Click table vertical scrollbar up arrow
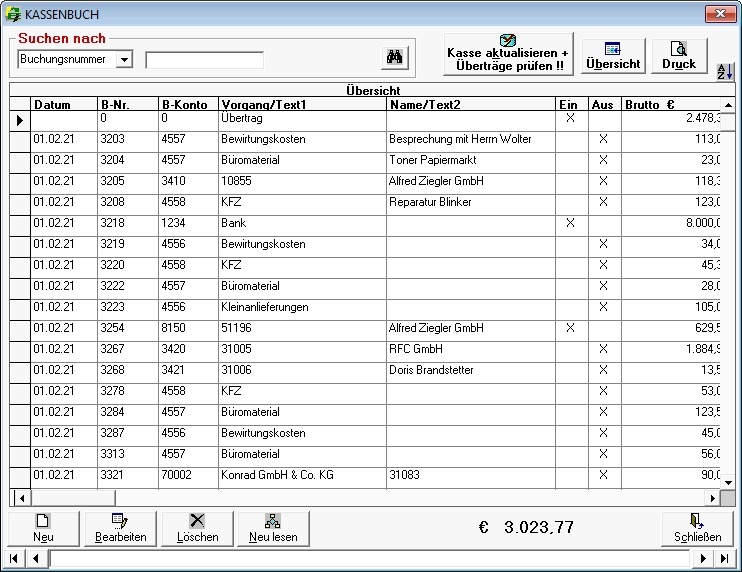This screenshot has height=572, width=742. pyautogui.click(x=728, y=105)
